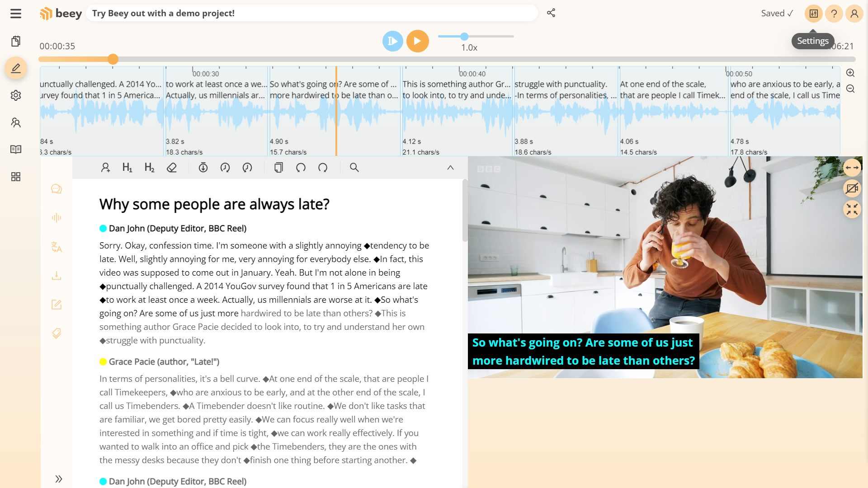868x488 pixels.
Task: Apply Heading 1 formatting
Action: pyautogui.click(x=127, y=167)
